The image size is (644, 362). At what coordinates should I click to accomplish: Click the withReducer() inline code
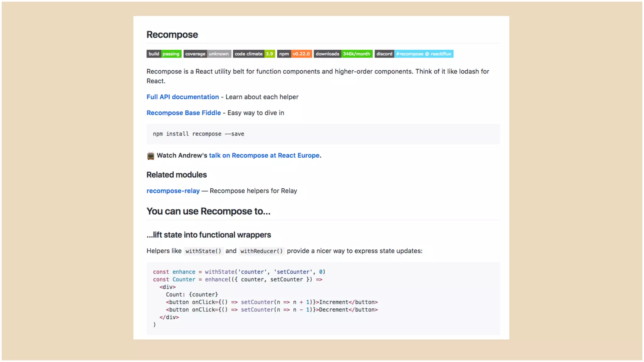[261, 251]
